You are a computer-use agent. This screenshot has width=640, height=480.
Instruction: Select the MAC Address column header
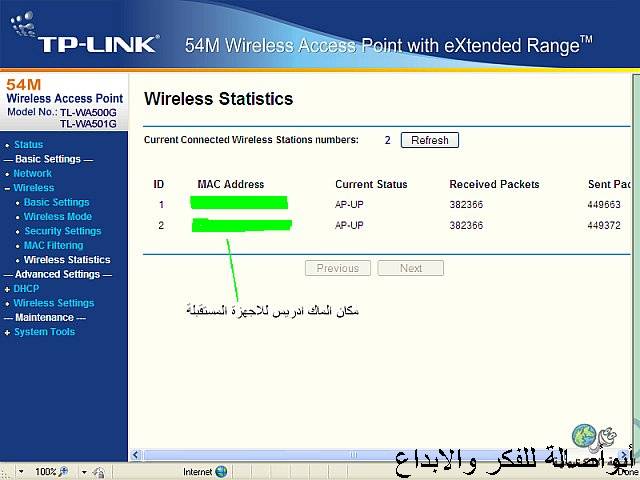pos(231,184)
